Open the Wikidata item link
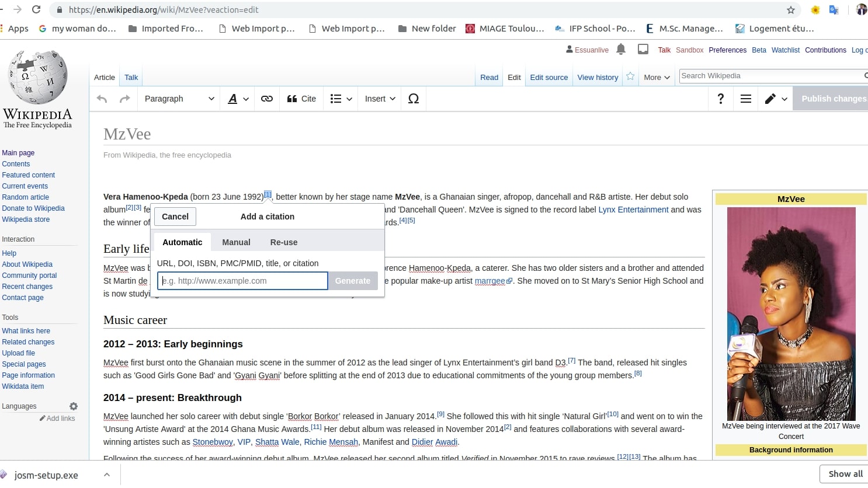The width and height of the screenshot is (868, 488). [23, 386]
